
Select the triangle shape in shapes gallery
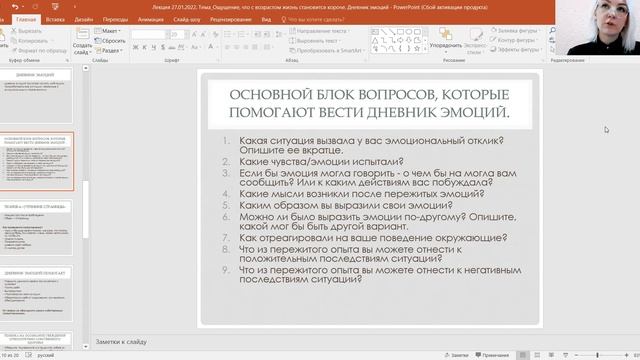coord(375,40)
